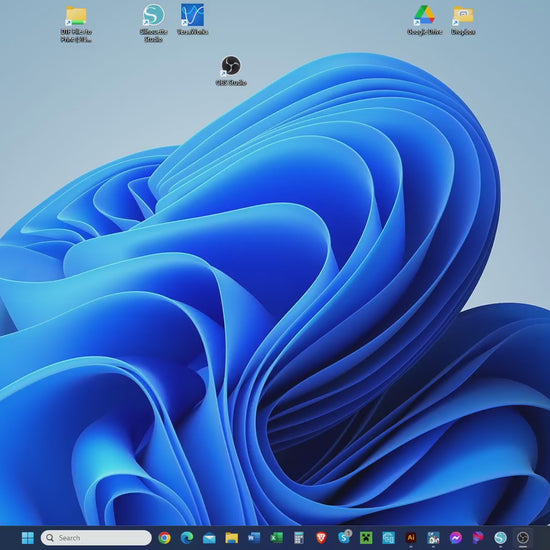Open Skype with the notification badge

(x=344, y=537)
